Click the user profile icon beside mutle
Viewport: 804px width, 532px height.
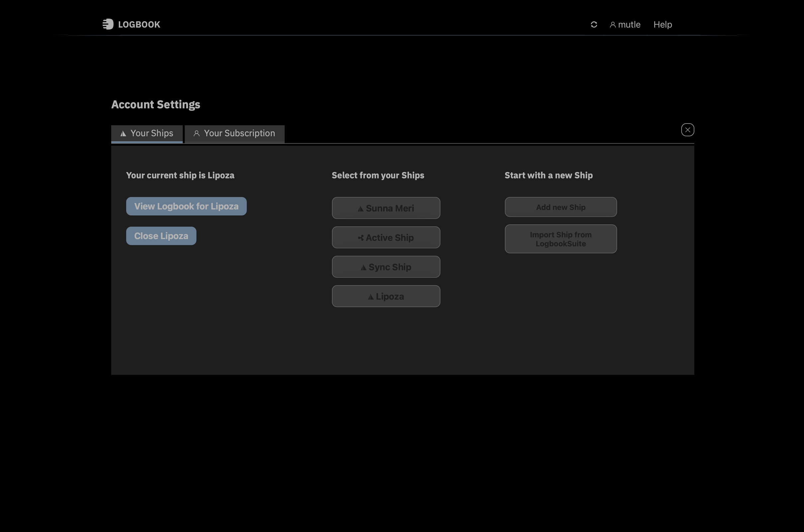(613, 25)
